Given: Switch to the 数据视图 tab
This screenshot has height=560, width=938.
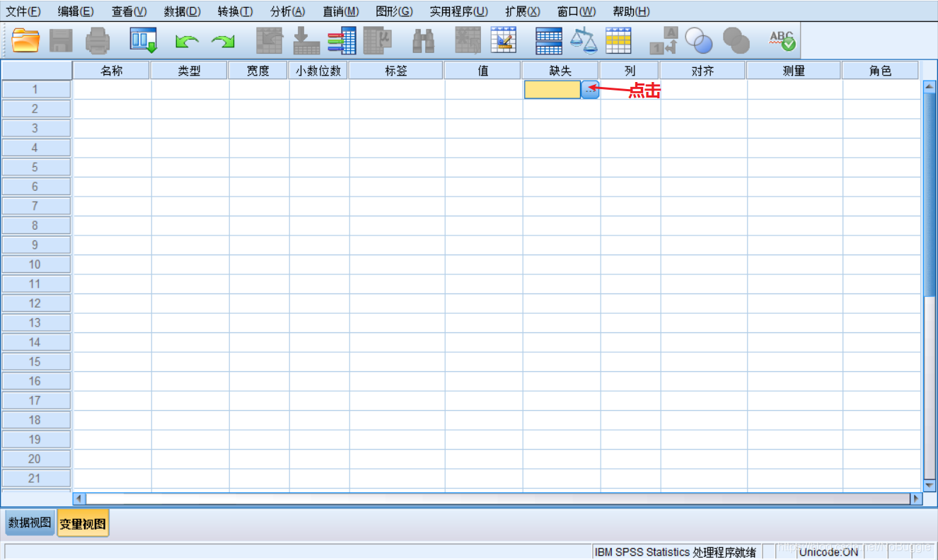Looking at the screenshot, I should click(30, 523).
